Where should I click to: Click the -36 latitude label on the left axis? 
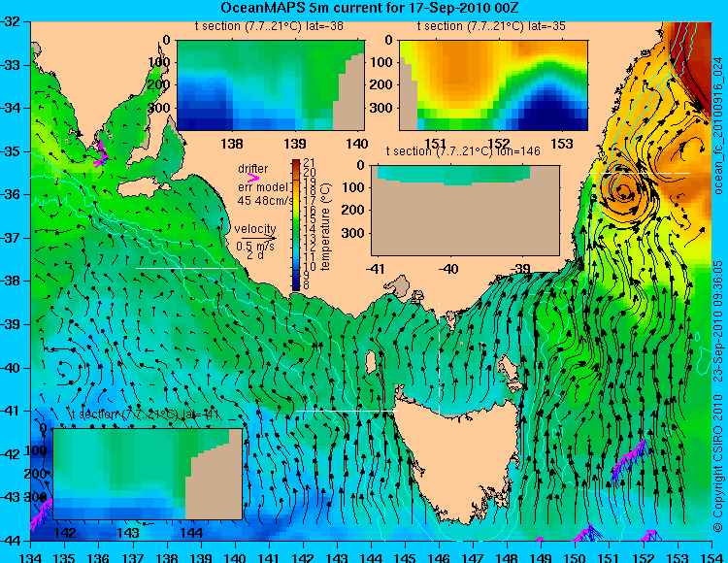[11, 194]
